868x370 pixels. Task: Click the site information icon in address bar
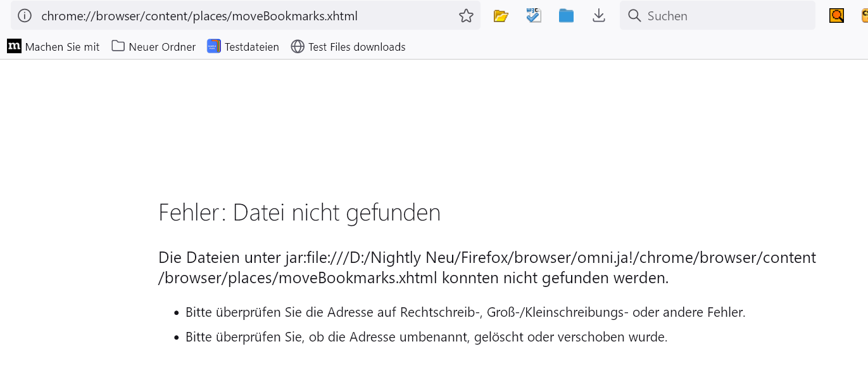coord(25,16)
